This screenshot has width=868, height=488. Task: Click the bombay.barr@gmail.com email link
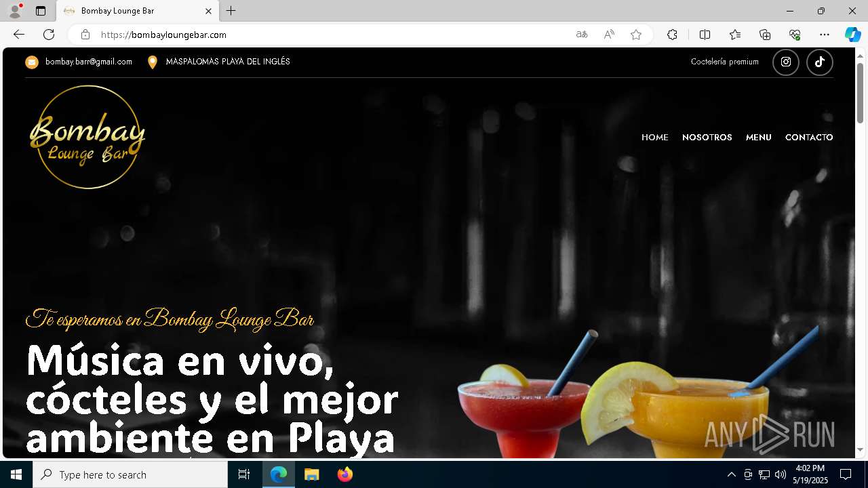[x=89, y=62]
